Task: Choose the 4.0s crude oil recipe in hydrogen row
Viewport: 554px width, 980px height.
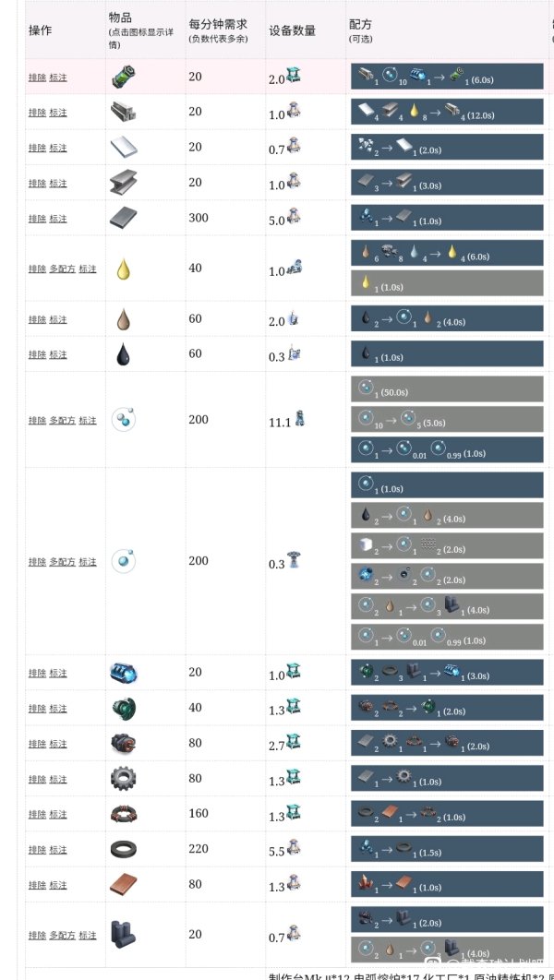Action: (447, 517)
